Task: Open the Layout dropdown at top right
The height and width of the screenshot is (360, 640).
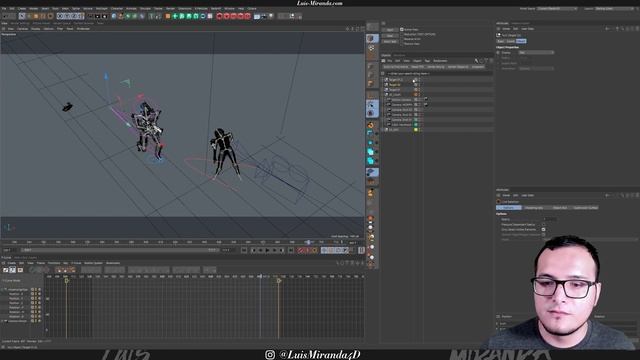Action: coord(614,8)
